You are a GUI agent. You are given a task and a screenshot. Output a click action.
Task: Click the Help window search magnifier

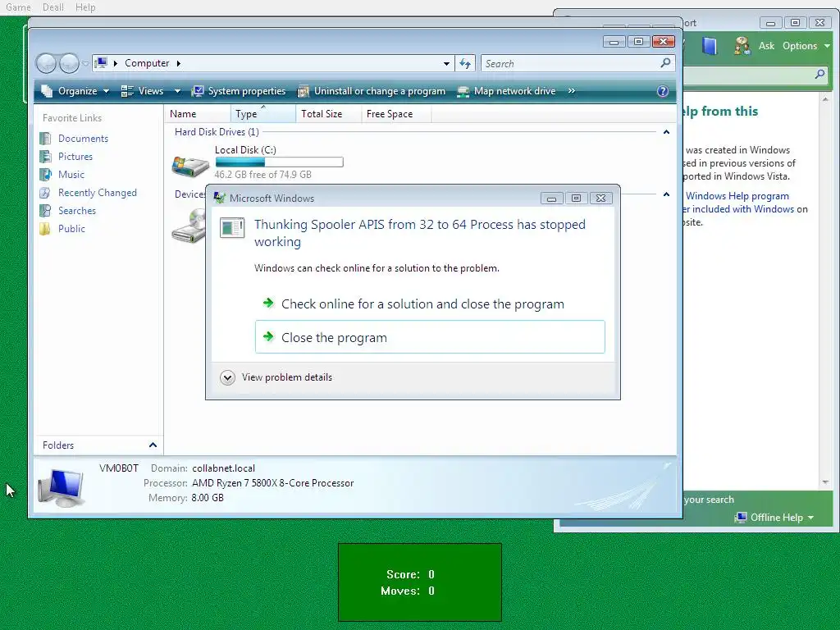819,75
